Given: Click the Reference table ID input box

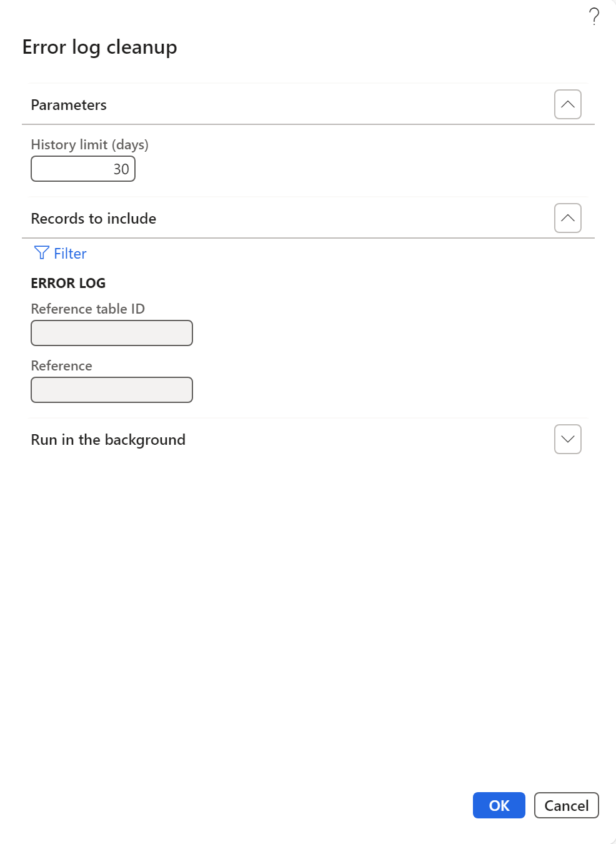Looking at the screenshot, I should pyautogui.click(x=112, y=333).
